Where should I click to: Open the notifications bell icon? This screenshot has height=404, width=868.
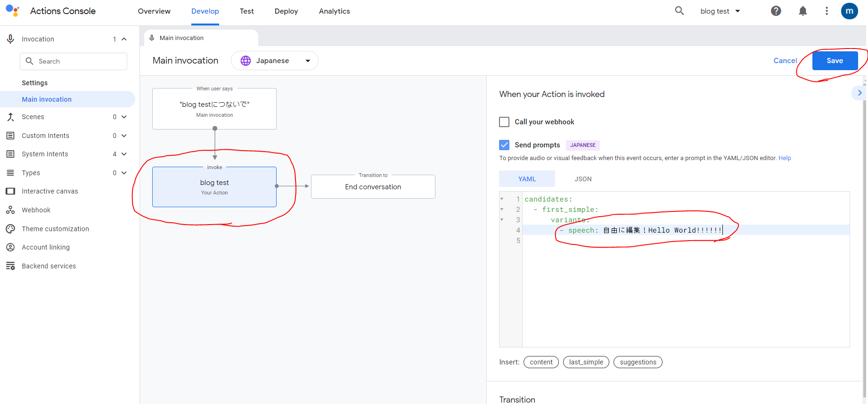[x=802, y=11]
